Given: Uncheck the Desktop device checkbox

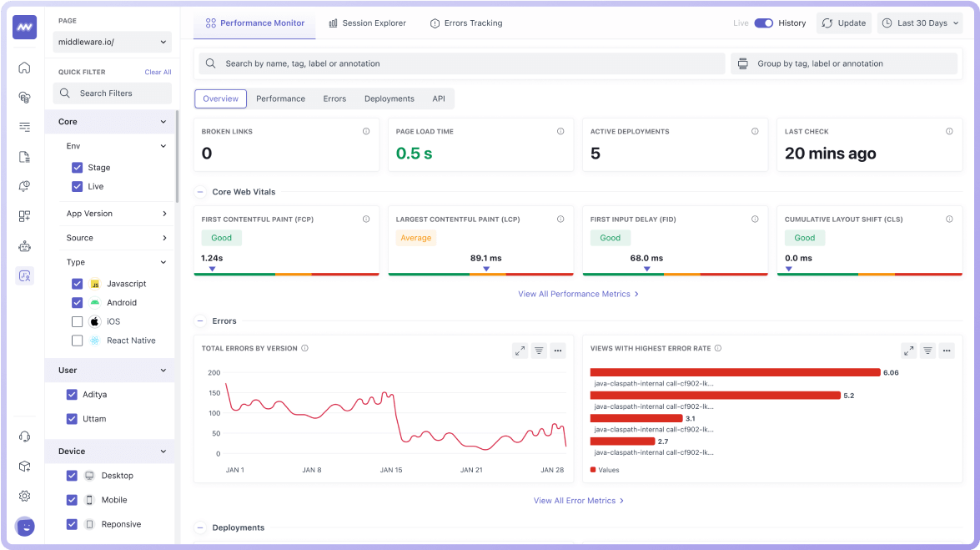Looking at the screenshot, I should 72,476.
